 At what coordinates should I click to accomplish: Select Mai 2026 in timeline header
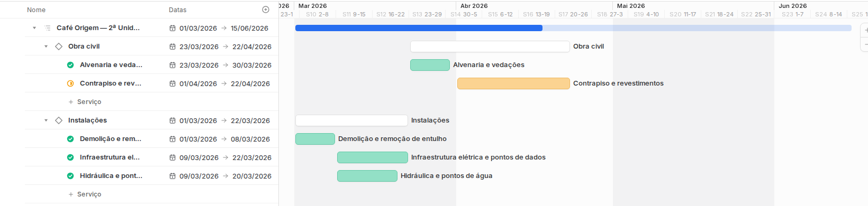[631, 6]
